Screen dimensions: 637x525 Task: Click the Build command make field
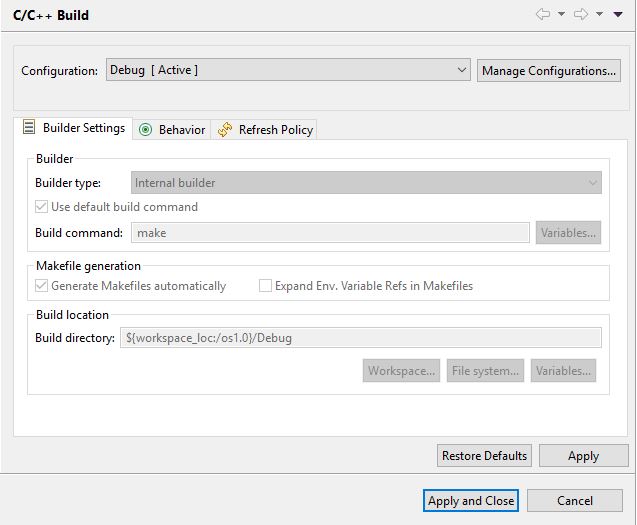(x=330, y=233)
